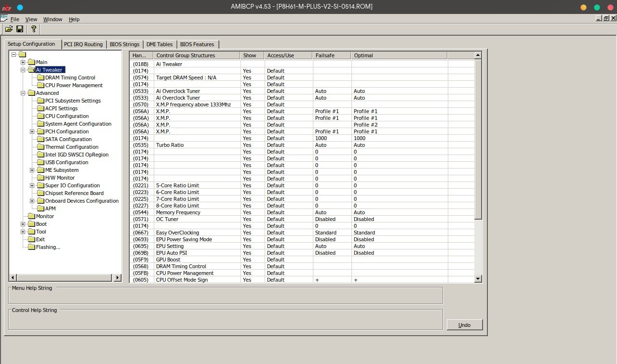The width and height of the screenshot is (617, 364).
Task: Click the Help question mark icon
Action: pyautogui.click(x=33, y=29)
